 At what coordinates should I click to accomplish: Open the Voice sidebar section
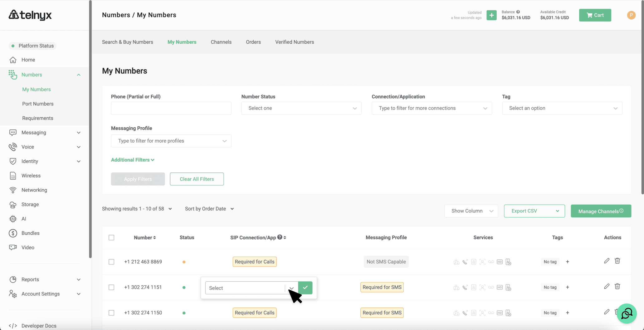click(x=45, y=147)
